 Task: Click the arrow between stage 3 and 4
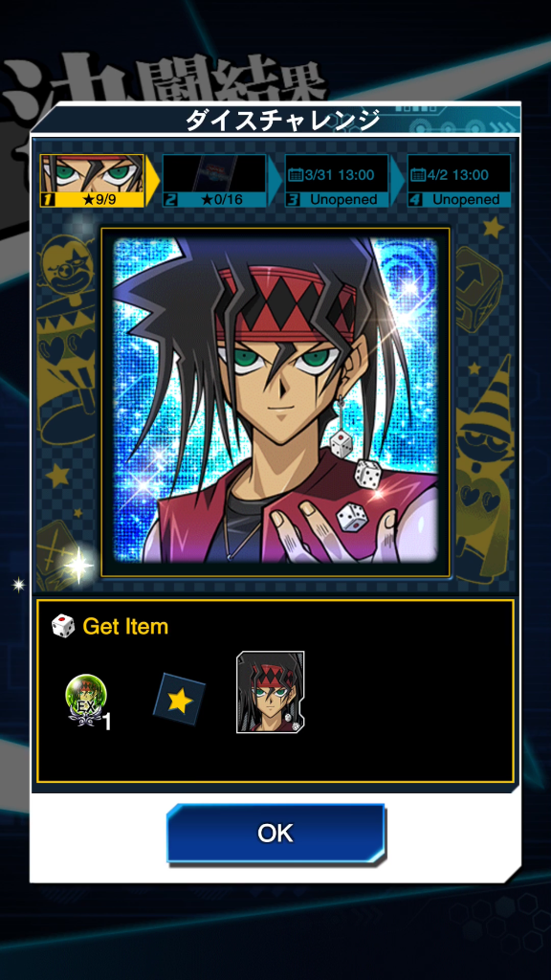coord(397,181)
